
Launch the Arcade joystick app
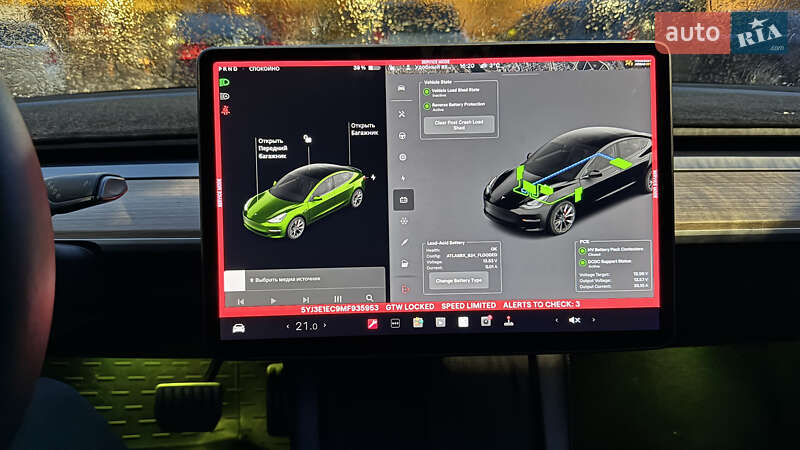click(508, 321)
